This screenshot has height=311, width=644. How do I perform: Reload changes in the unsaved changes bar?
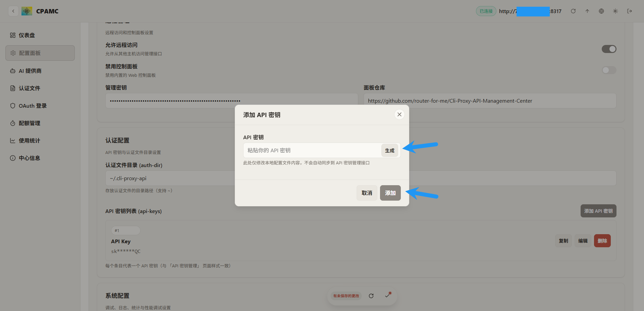tap(371, 296)
